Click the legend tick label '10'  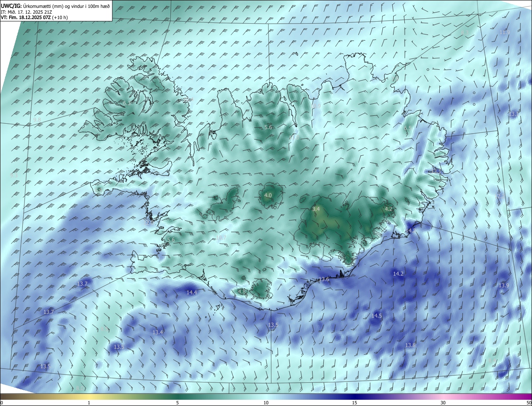(x=266, y=403)
